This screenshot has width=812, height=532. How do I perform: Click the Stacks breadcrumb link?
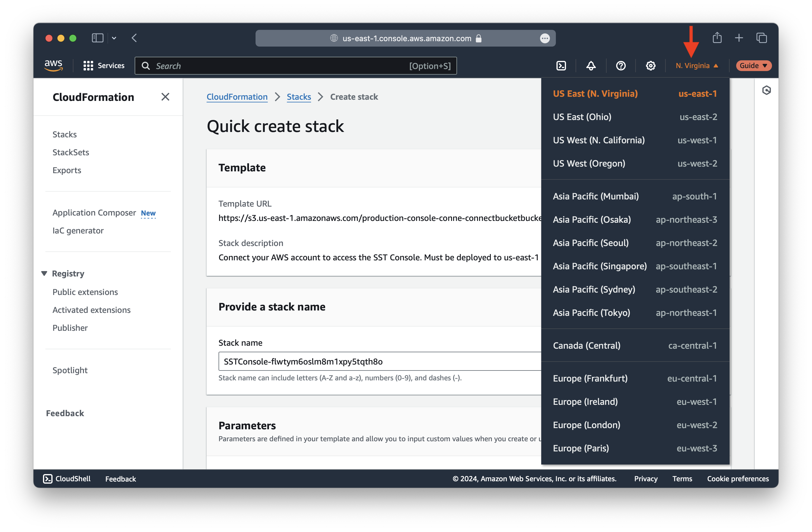click(298, 97)
